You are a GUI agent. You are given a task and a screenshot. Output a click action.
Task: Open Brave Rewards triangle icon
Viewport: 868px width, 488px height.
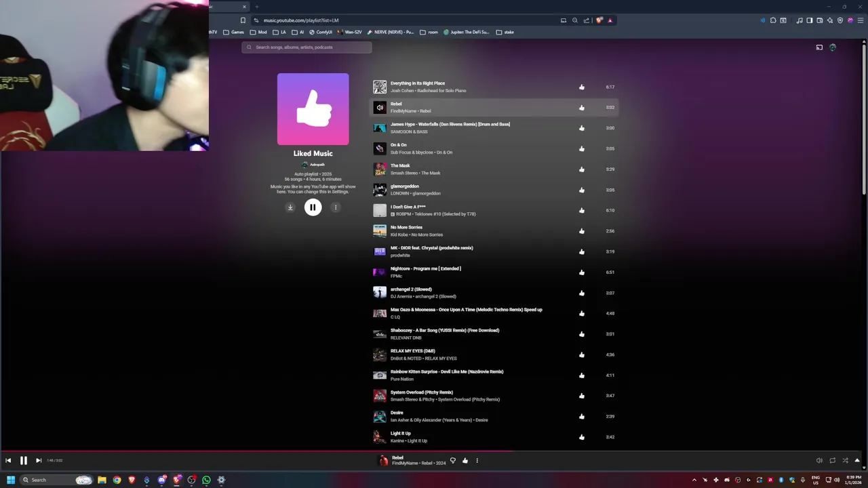pos(610,20)
